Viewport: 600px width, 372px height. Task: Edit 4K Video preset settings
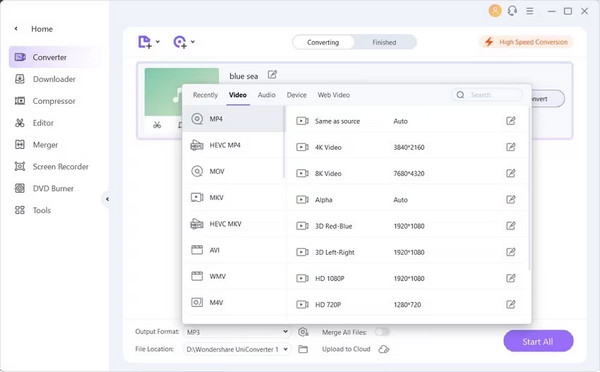511,147
